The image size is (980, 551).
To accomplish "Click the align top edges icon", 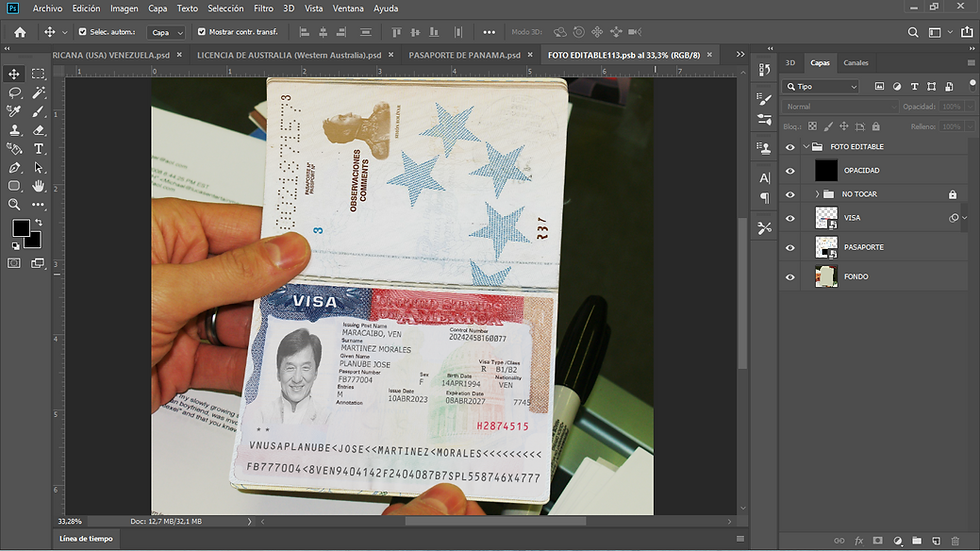I will (x=396, y=32).
